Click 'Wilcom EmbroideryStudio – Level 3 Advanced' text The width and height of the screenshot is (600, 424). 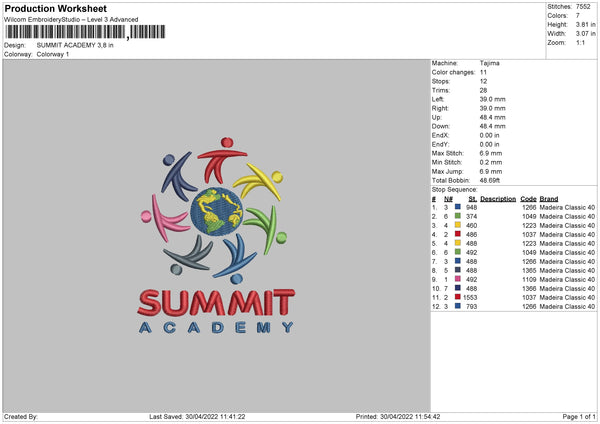coord(71,20)
